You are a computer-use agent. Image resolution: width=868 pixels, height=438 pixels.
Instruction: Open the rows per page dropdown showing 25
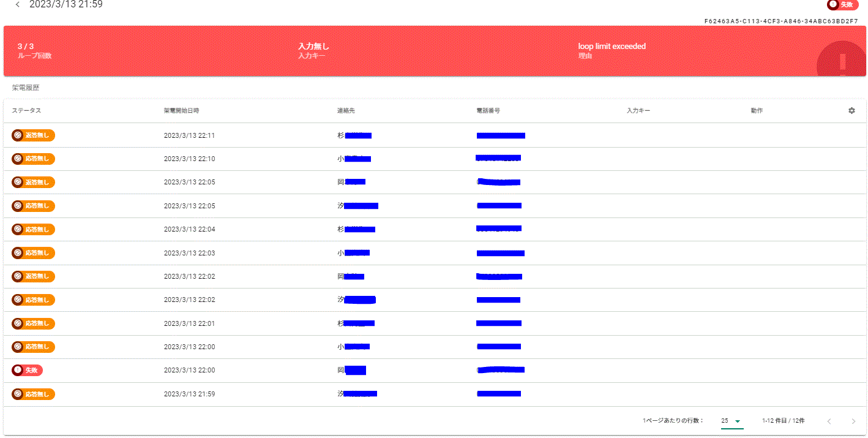pos(731,421)
